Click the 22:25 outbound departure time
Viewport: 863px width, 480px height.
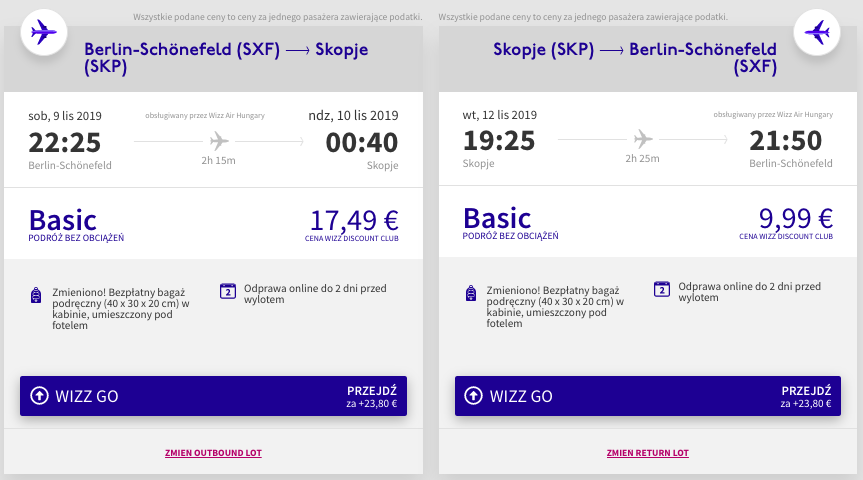click(x=64, y=142)
